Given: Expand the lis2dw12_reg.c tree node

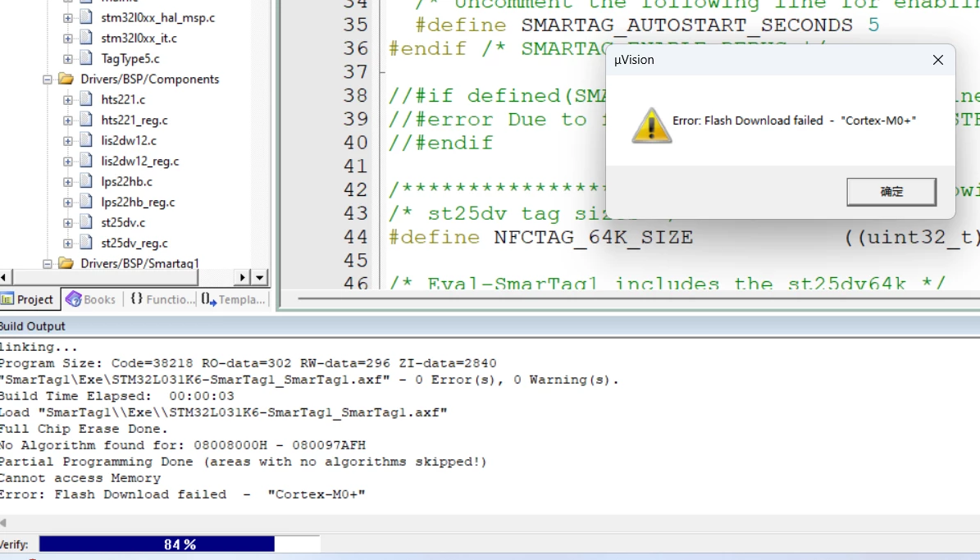Looking at the screenshot, I should [x=67, y=162].
